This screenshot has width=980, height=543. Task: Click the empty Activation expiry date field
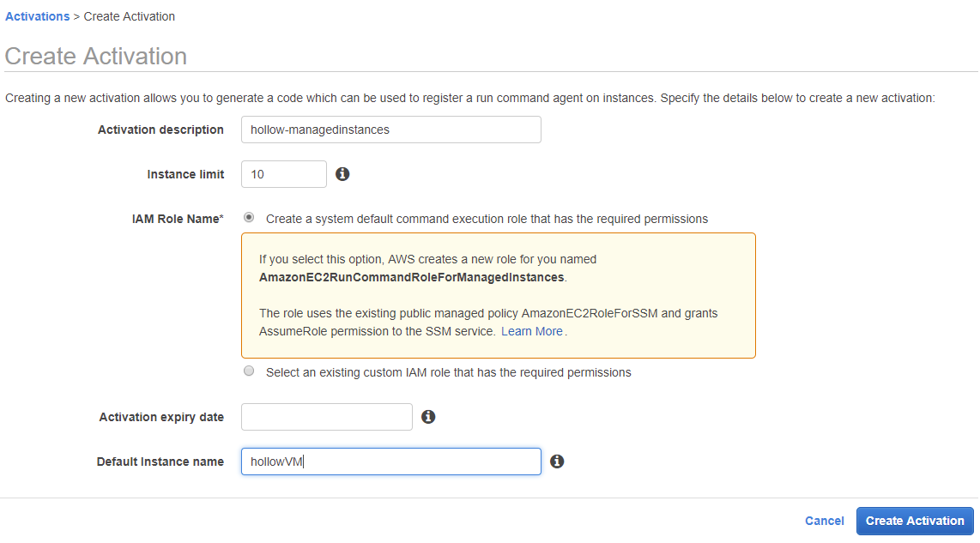coord(326,417)
